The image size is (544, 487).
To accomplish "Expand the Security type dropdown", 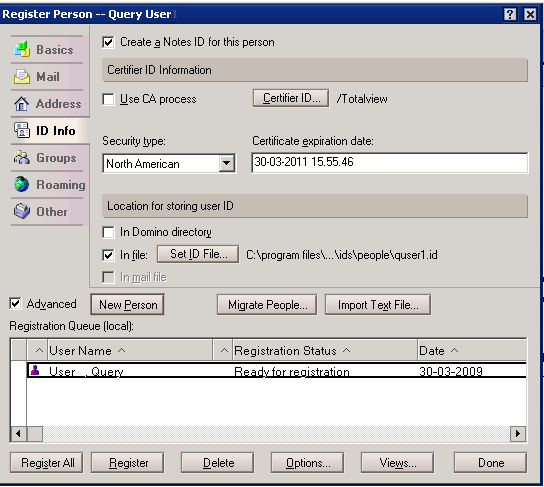I will (227, 163).
